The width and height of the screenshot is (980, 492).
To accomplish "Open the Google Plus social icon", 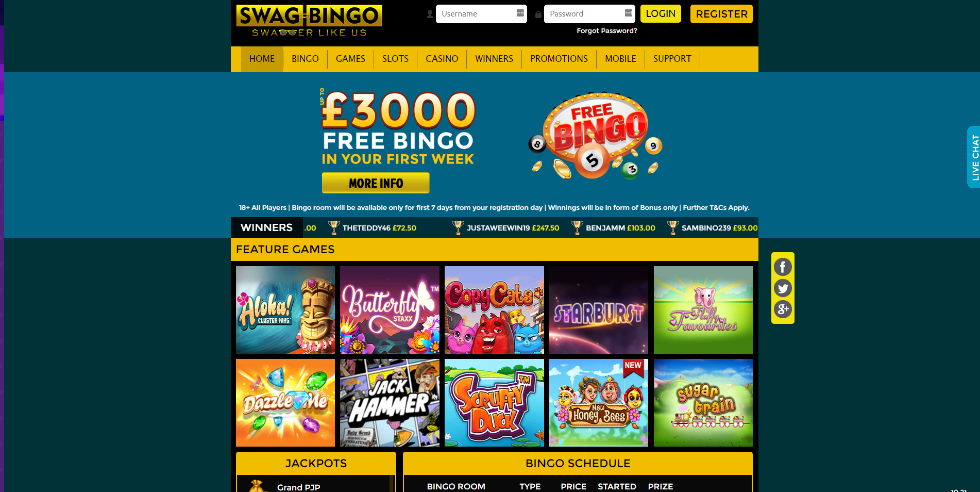I will point(783,309).
